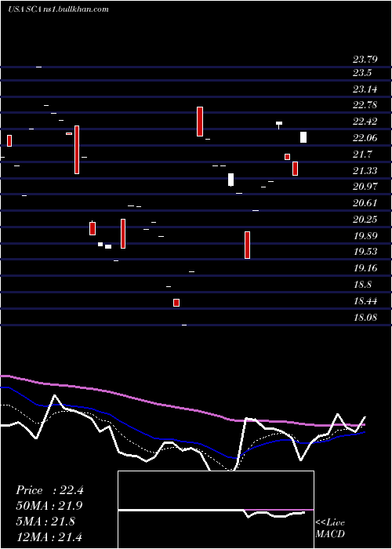Click the 21.33 price axis label
392x549 pixels.
(365, 170)
